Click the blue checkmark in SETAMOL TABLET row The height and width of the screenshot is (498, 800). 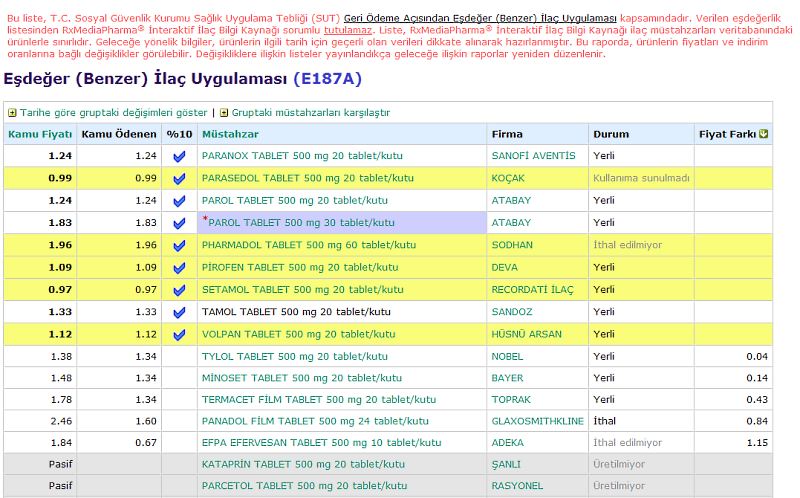click(x=179, y=290)
